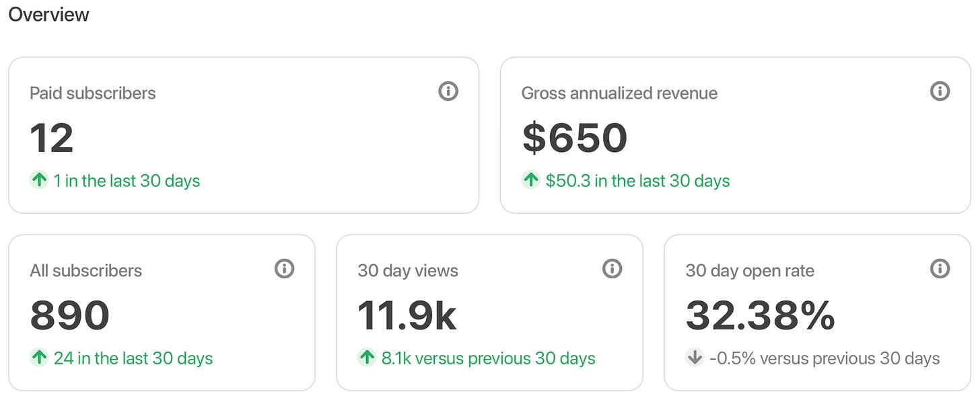Click '$50.3 in the last 30 days' text

click(x=637, y=181)
